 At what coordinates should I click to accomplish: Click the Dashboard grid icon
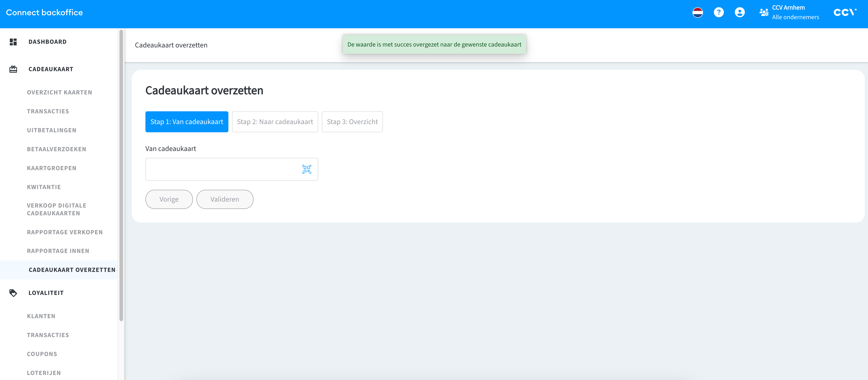pyautogui.click(x=13, y=42)
